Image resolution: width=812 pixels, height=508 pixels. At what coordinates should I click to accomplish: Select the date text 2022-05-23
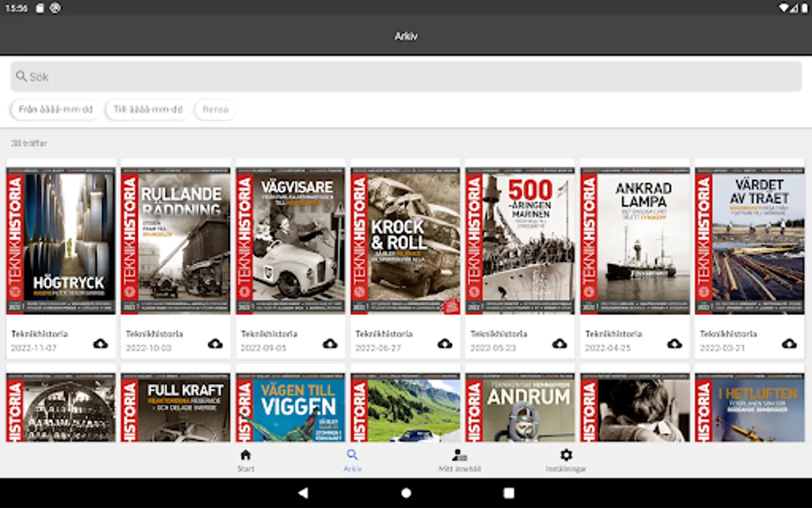(x=493, y=348)
